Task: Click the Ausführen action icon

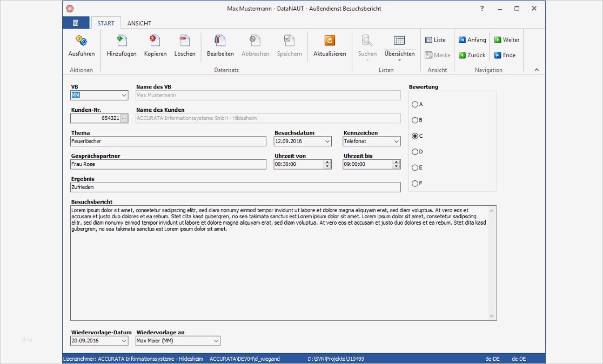Action: coord(81,41)
